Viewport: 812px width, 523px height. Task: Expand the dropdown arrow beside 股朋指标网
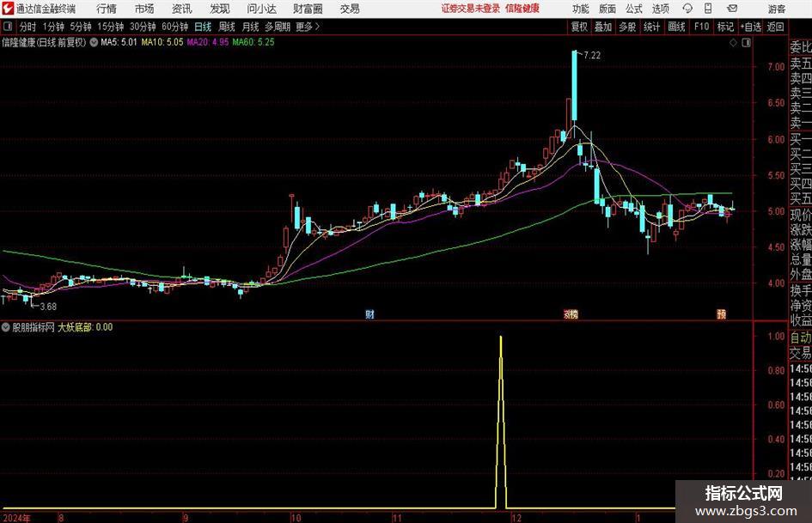tap(6, 327)
